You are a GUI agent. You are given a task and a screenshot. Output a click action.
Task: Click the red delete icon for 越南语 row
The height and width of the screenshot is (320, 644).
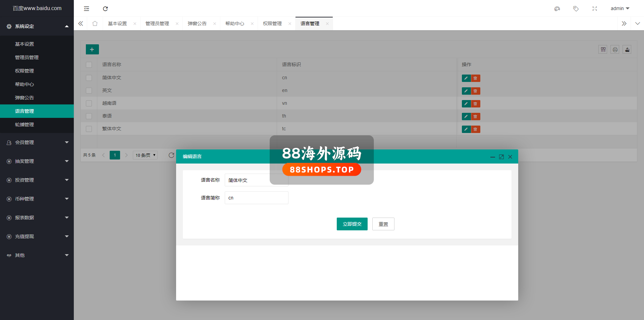[x=475, y=104]
